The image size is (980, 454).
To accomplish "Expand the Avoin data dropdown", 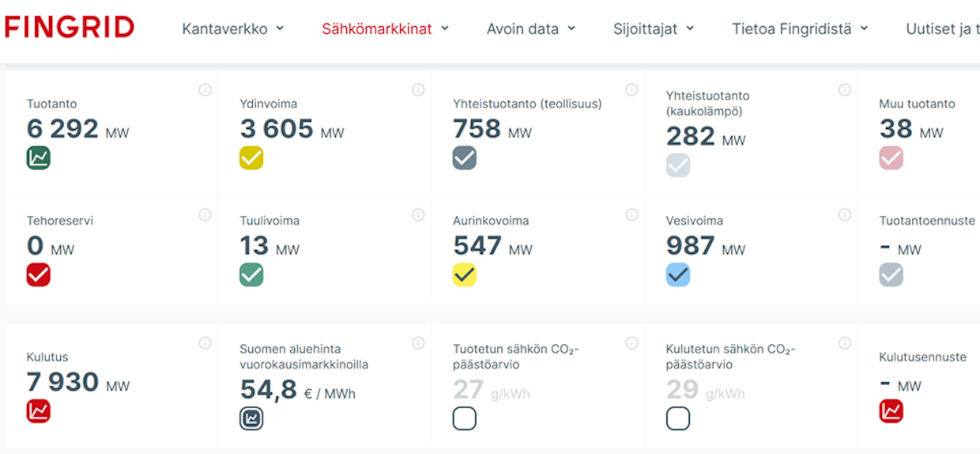I will [x=531, y=29].
